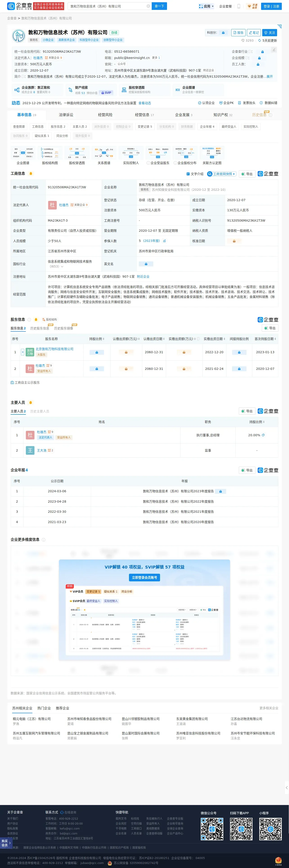289x868 pixels.
Task: Click the locked 核准日期 icon
Action: [x=234, y=241]
